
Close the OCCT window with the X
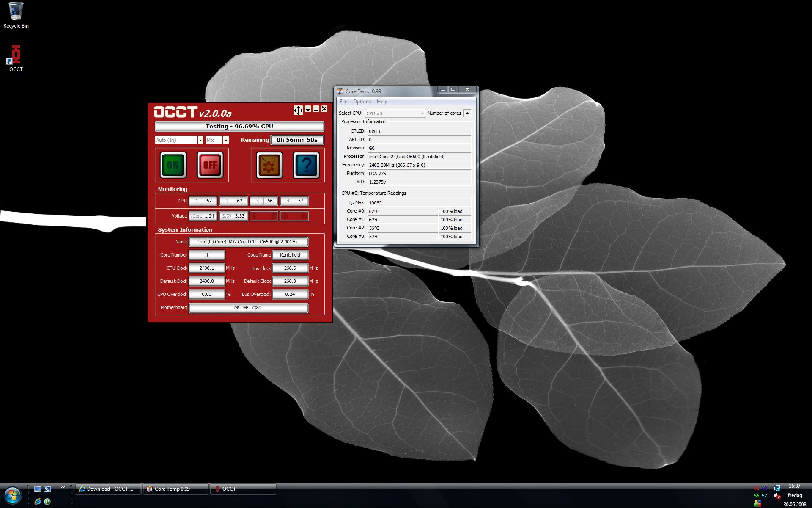tap(324, 109)
